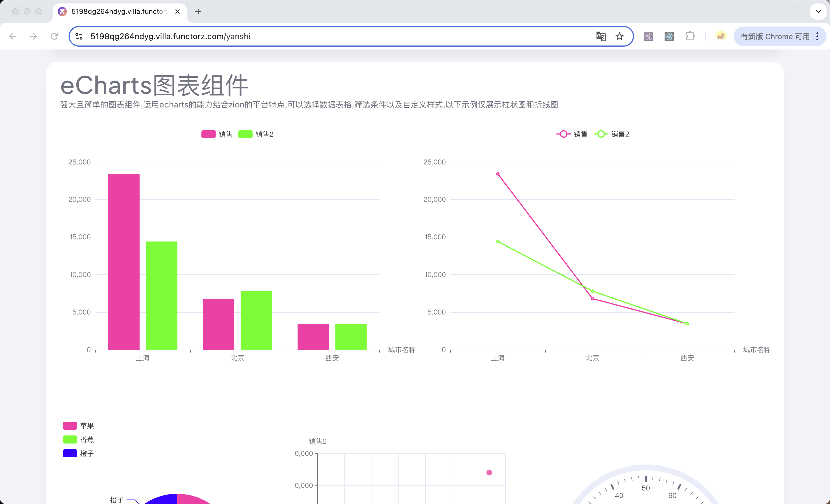Select the 5198qg264ndyg.villa.functorz tab
830x504 pixels.
click(x=120, y=12)
